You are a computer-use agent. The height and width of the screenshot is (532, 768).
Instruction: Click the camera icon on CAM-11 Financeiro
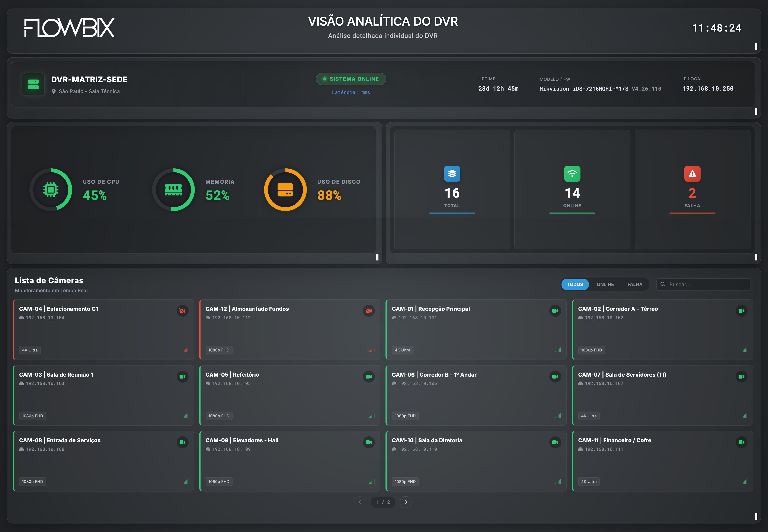tap(741, 442)
